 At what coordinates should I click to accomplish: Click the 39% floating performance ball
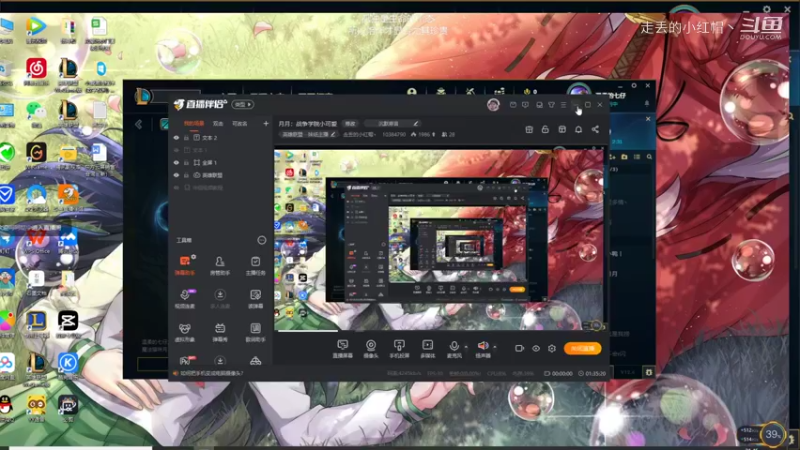pyautogui.click(x=772, y=434)
